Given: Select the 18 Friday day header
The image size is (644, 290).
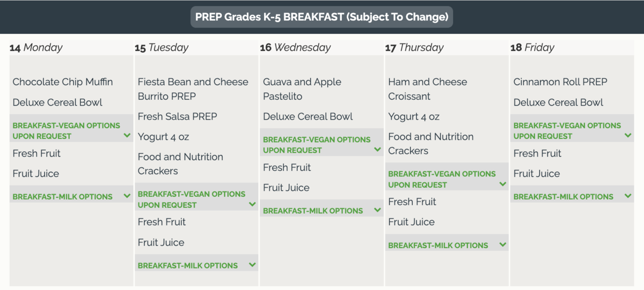Looking at the screenshot, I should (x=532, y=47).
